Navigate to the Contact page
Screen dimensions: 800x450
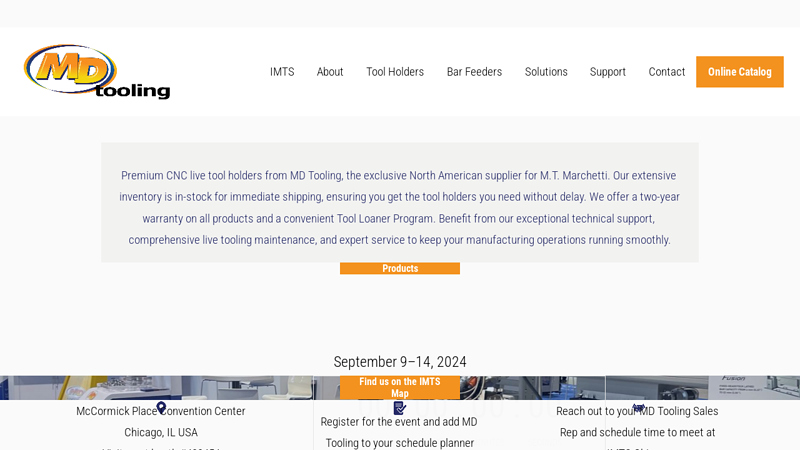[x=666, y=72]
